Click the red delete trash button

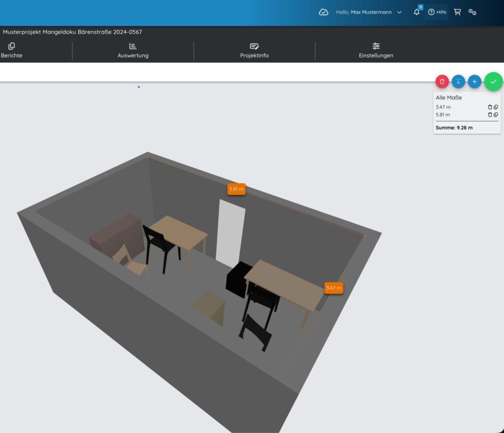click(x=442, y=82)
